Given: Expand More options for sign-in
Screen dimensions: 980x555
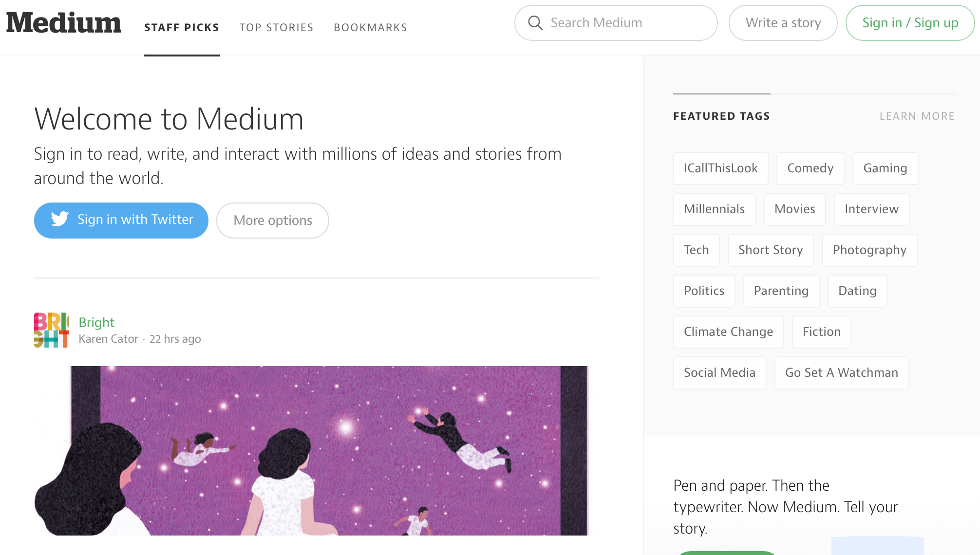Looking at the screenshot, I should pos(272,220).
